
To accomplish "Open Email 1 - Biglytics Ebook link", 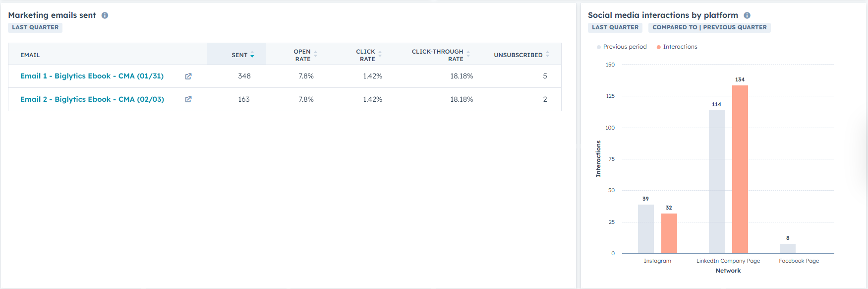I will tap(92, 76).
